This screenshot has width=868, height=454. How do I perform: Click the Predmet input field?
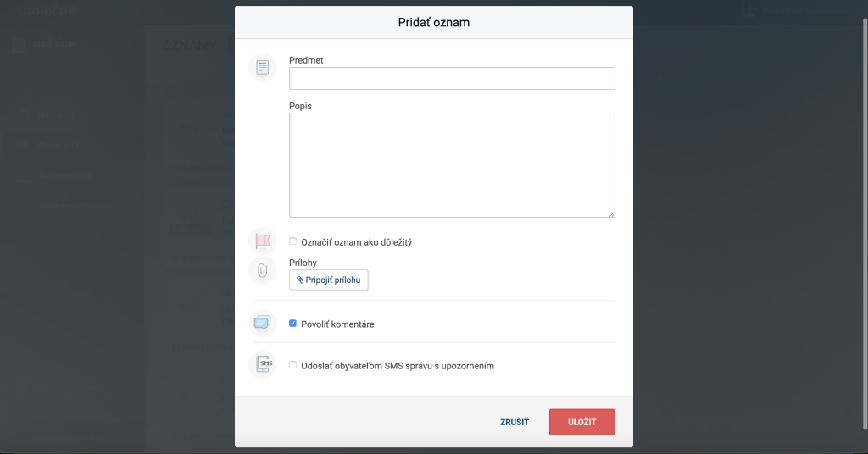point(452,79)
